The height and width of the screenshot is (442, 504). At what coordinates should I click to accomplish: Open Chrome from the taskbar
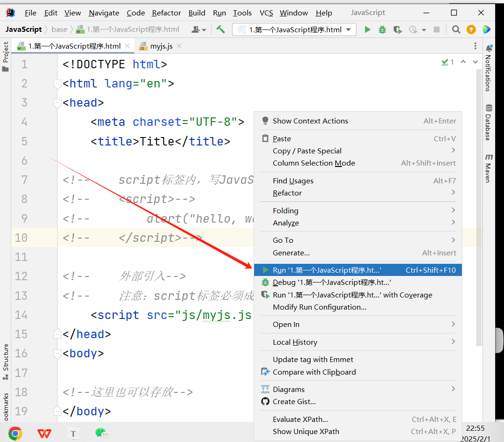point(15,433)
